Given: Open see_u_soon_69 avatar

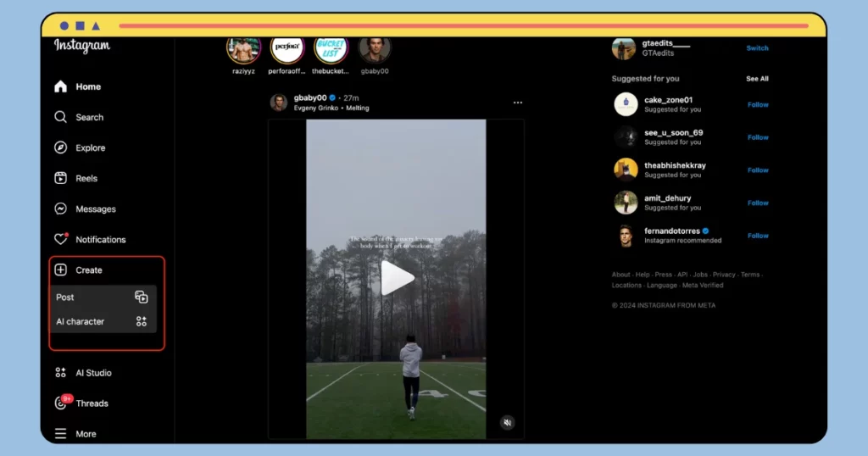Looking at the screenshot, I should 626,136.
